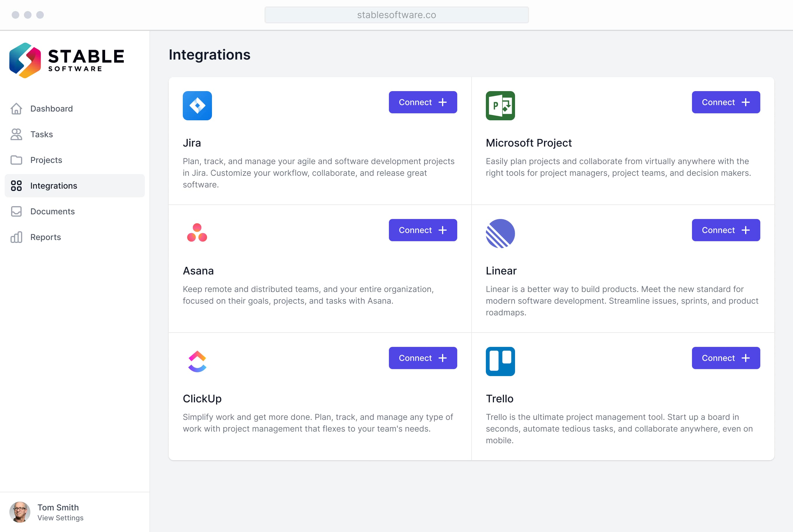Switch to the Reports page
793x532 pixels.
pyautogui.click(x=75, y=237)
